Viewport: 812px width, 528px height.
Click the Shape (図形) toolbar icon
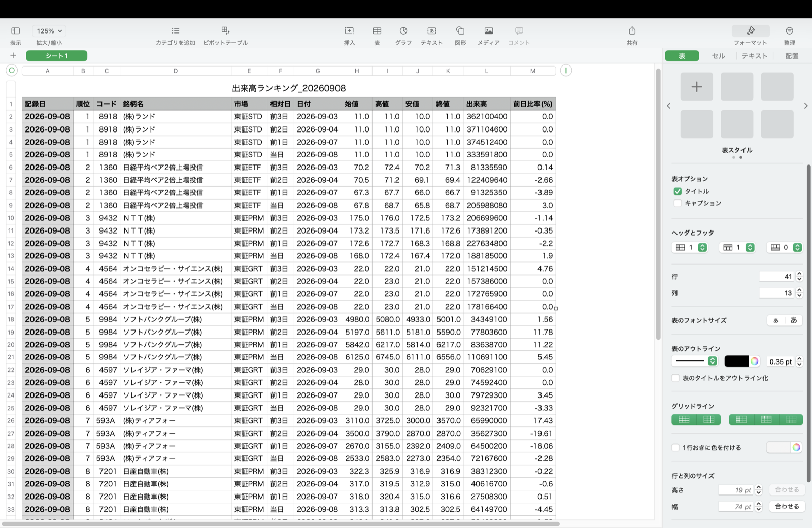[x=460, y=31]
